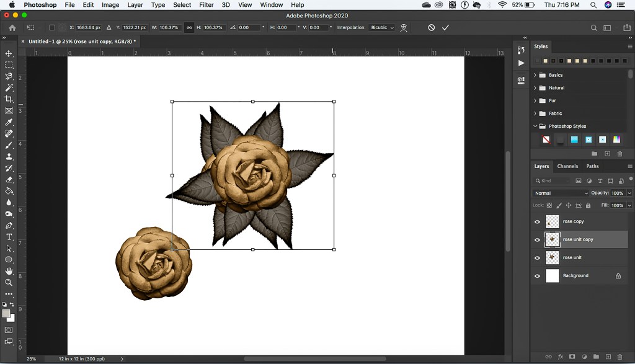Open the Normal blend mode dropdown
Image resolution: width=635 pixels, height=364 pixels.
pos(561,193)
